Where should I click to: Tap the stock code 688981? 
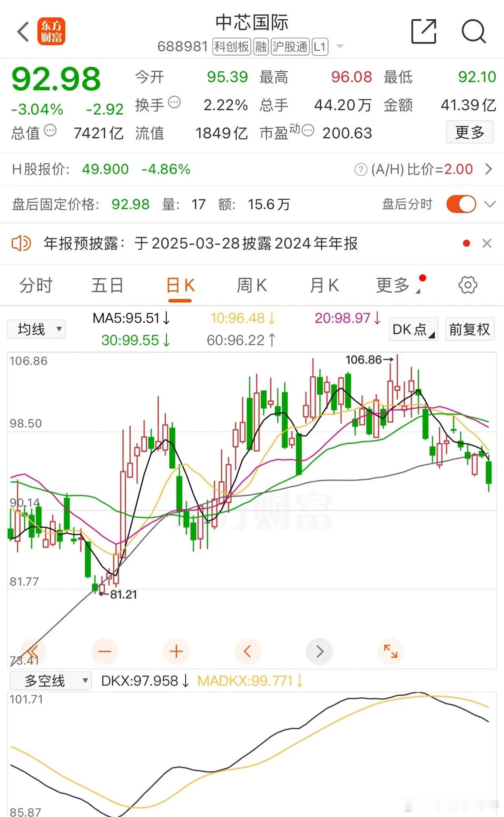(183, 47)
